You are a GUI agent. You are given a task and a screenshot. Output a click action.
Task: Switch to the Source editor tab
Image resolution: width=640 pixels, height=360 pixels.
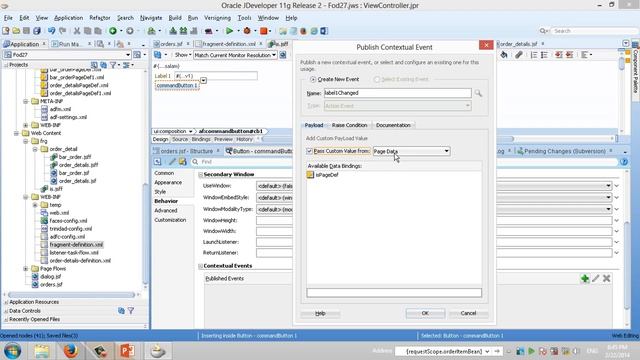pos(180,140)
